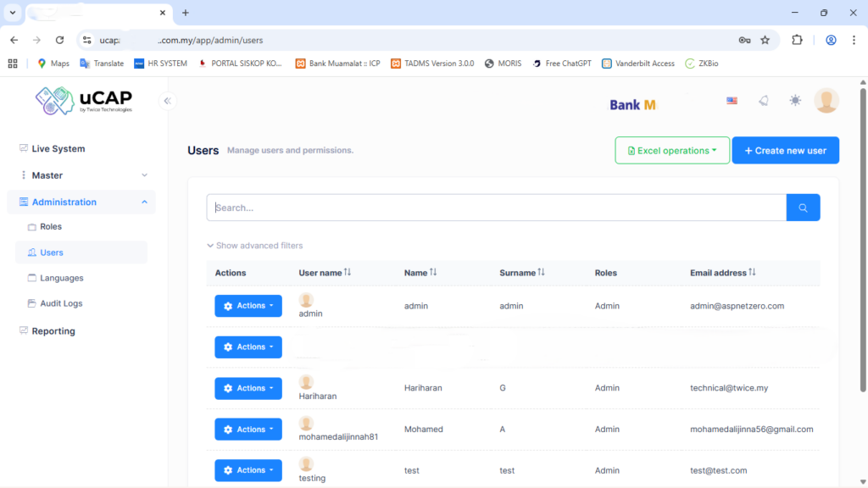The height and width of the screenshot is (488, 868).
Task: Open Excel operations dropdown
Action: click(671, 151)
